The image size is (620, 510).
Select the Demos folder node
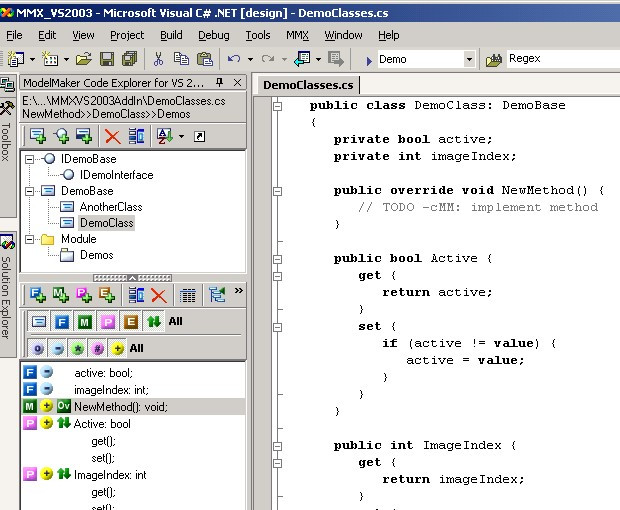click(96, 255)
